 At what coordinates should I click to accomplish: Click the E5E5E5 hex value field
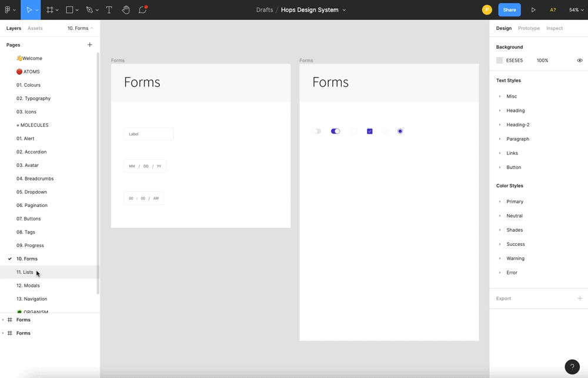[x=514, y=61]
